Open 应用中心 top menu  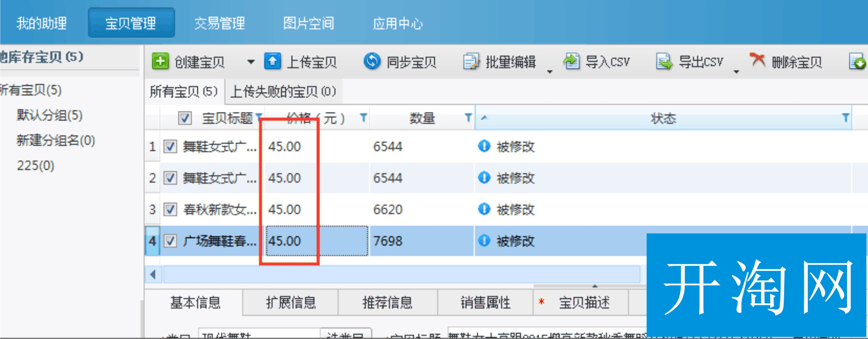398,23
